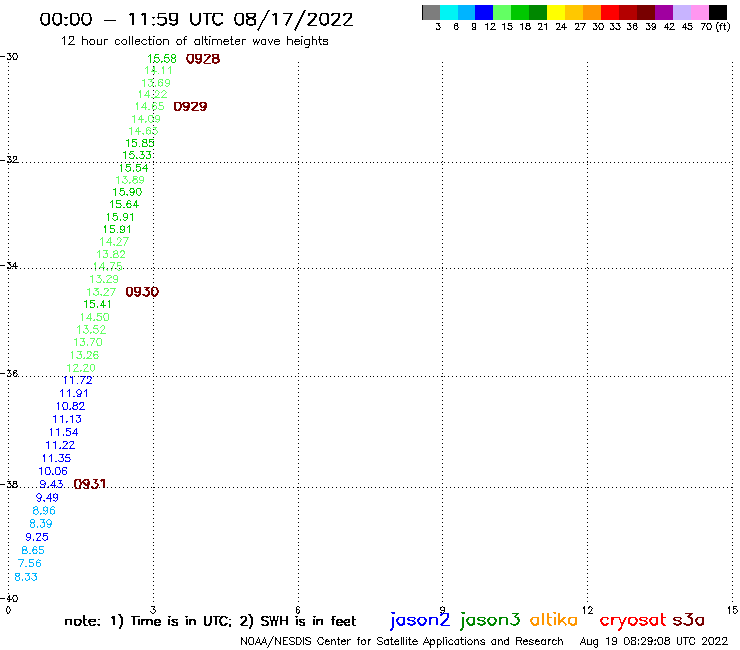Click the '70 (ft)' legend label

click(x=715, y=27)
